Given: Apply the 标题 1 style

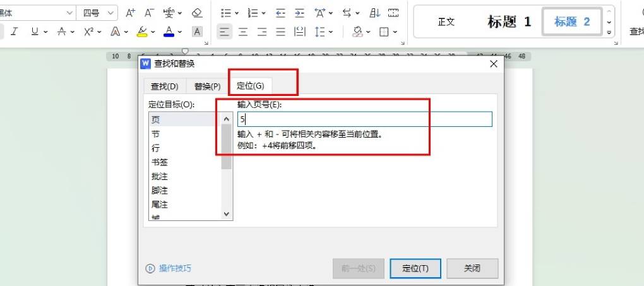Looking at the screenshot, I should click(510, 21).
